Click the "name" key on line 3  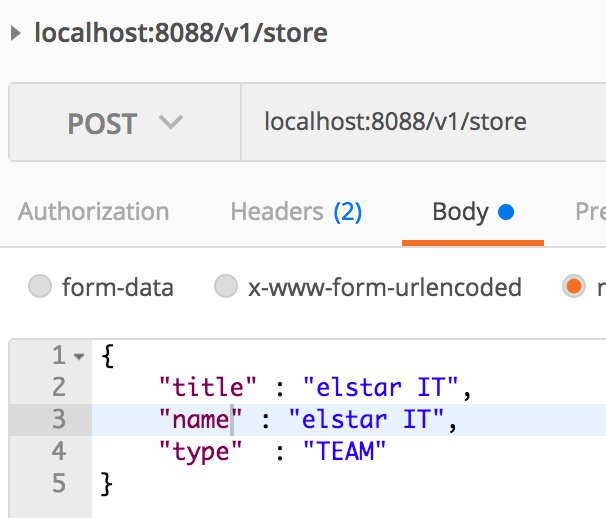tap(200, 419)
